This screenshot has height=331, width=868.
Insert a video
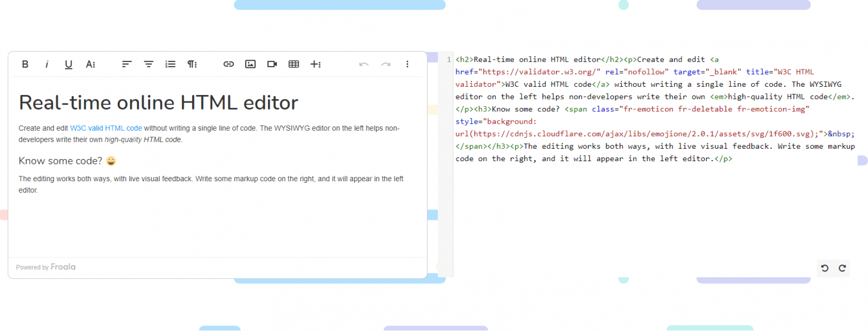(272, 64)
